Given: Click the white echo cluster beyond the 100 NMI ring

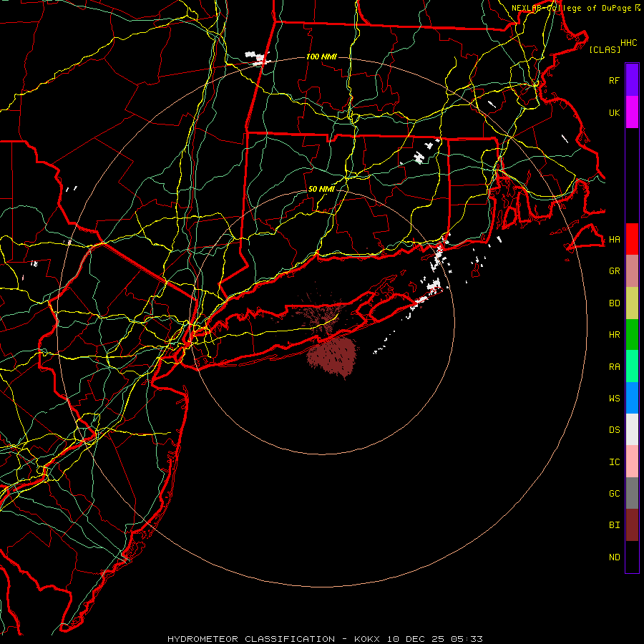Looking at the screenshot, I should click(x=258, y=58).
